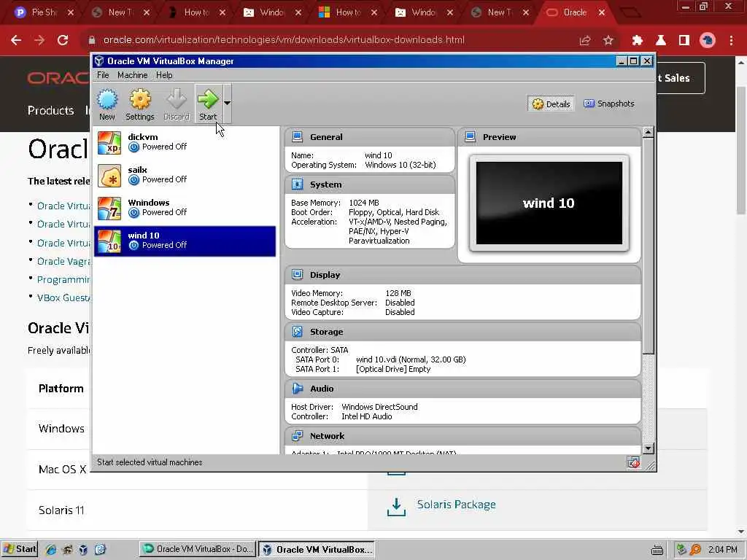This screenshot has width=747, height=560.
Task: Open Settings for the selected VM
Action: pyautogui.click(x=139, y=104)
